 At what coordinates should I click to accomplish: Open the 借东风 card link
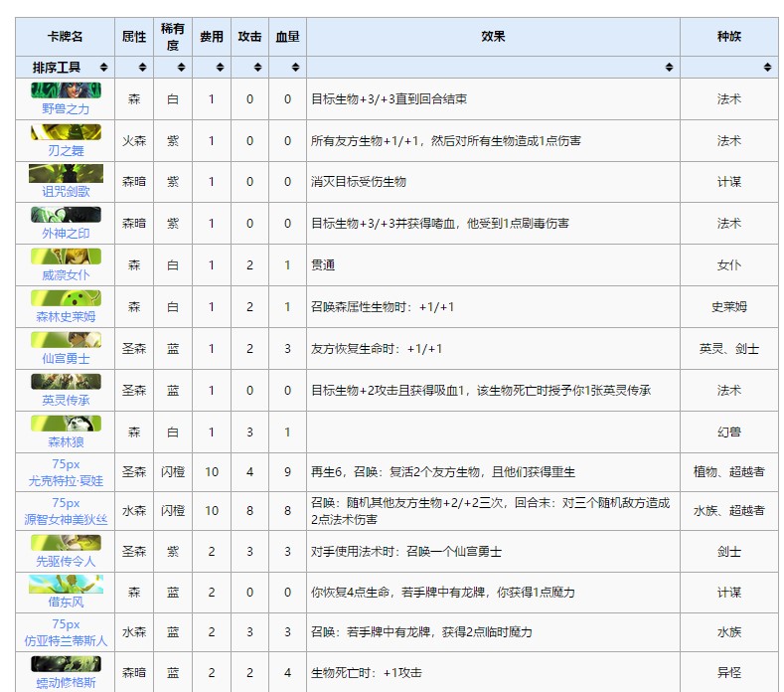click(x=66, y=602)
